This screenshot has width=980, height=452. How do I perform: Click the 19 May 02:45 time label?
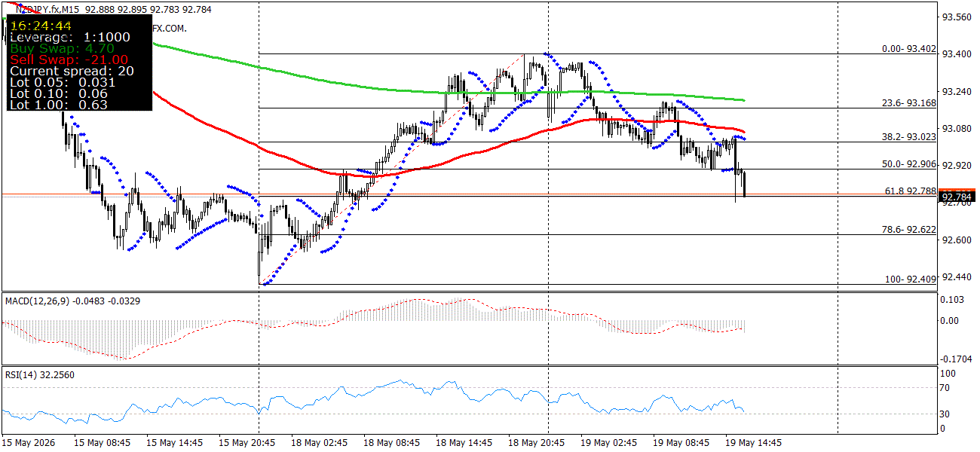pos(608,442)
